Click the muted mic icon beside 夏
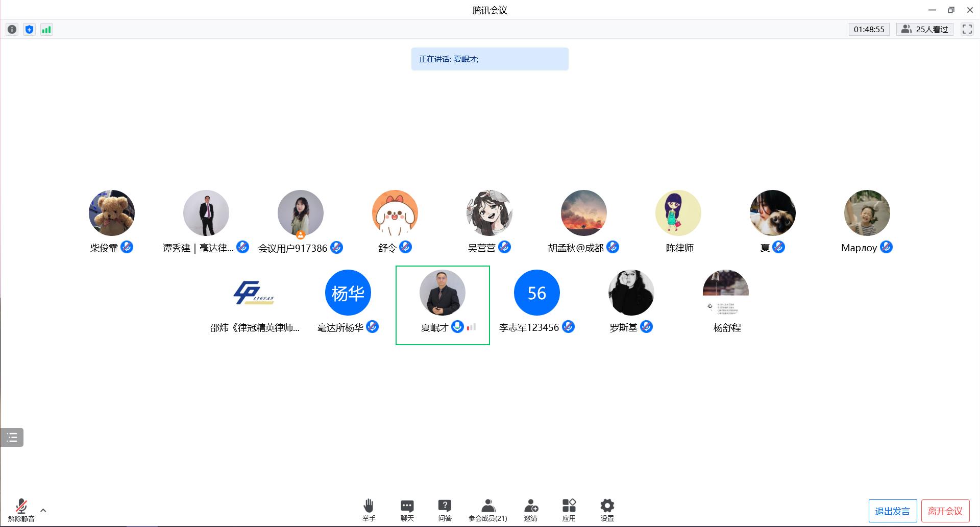980x527 pixels. click(779, 247)
